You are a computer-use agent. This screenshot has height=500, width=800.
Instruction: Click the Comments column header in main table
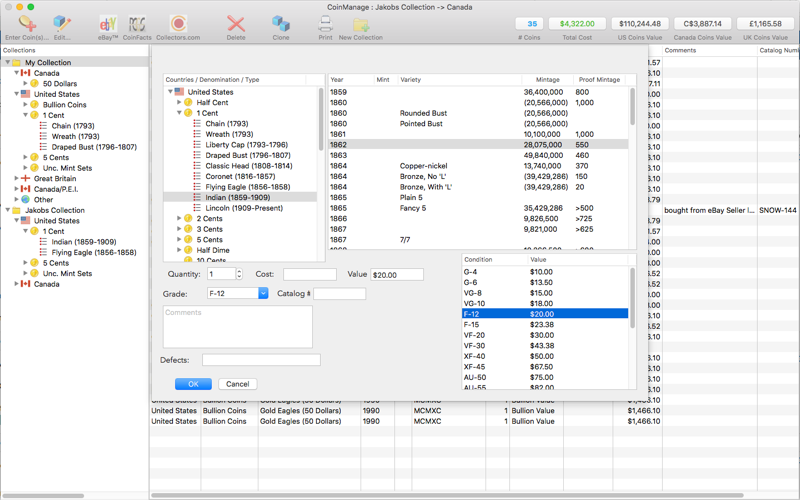(710, 50)
